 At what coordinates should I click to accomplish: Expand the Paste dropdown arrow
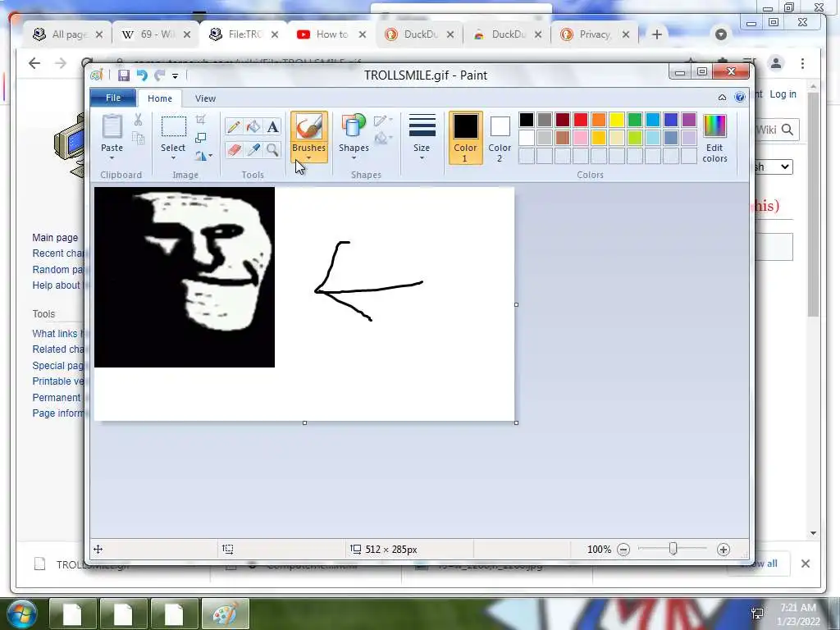point(112,158)
